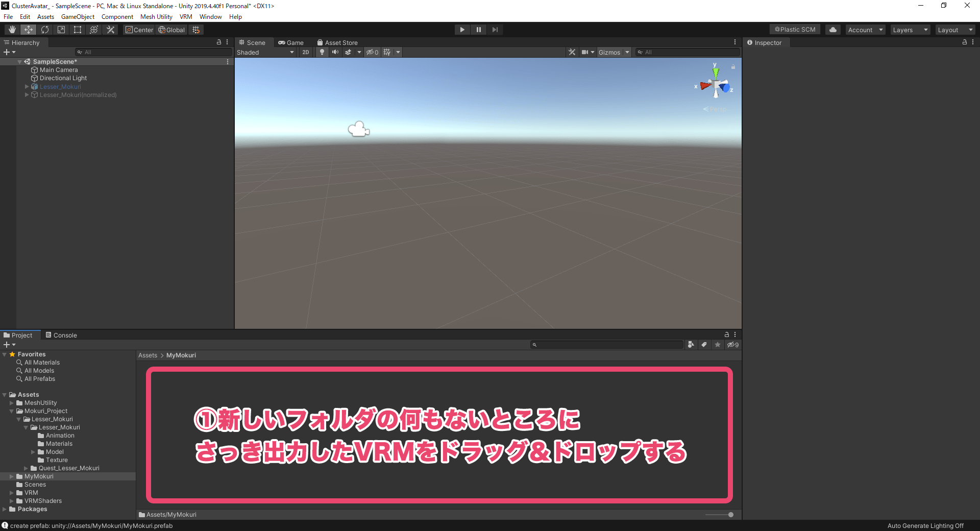The image size is (980, 531).
Task: Click the cloud services icon near Account
Action: click(x=832, y=29)
